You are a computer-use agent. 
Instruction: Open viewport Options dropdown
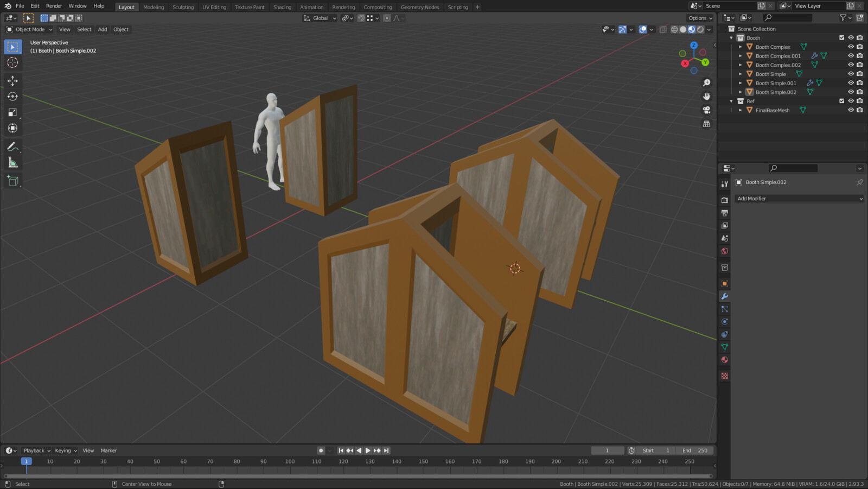700,18
